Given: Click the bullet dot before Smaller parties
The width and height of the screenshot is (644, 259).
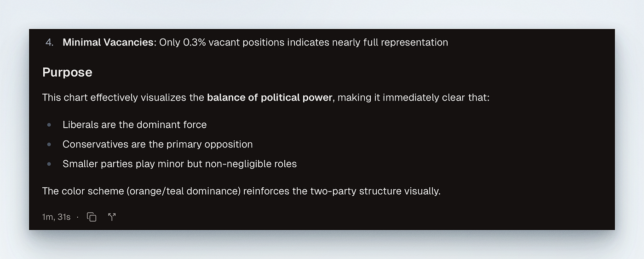Looking at the screenshot, I should [49, 164].
